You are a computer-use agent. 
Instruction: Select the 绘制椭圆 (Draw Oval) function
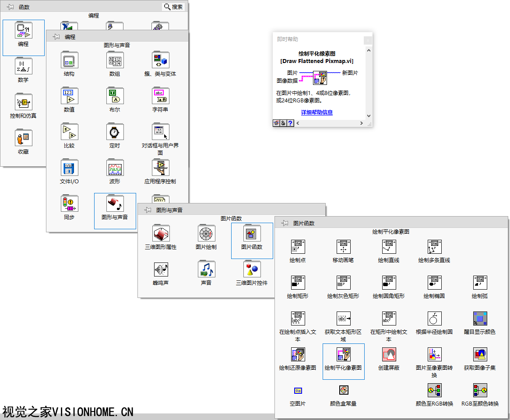point(434,283)
